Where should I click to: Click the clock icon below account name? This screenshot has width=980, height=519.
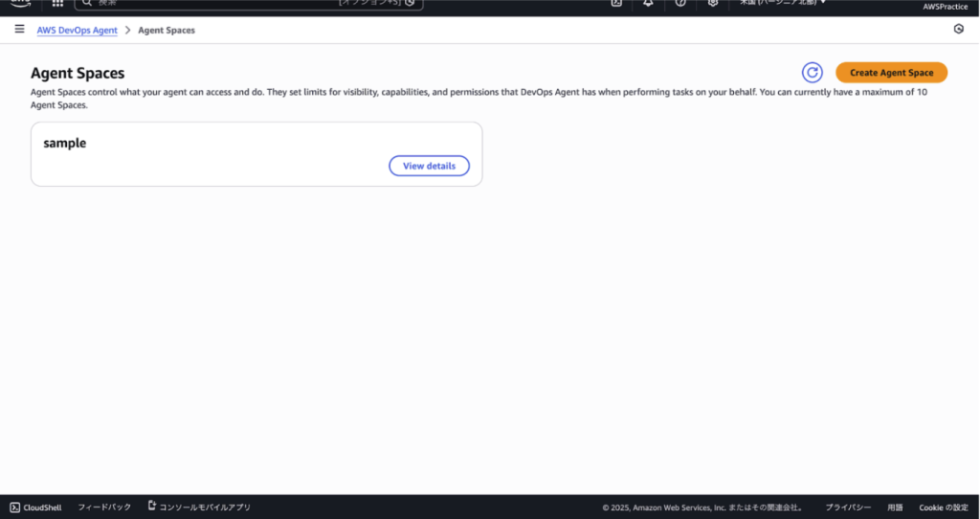pos(959,30)
